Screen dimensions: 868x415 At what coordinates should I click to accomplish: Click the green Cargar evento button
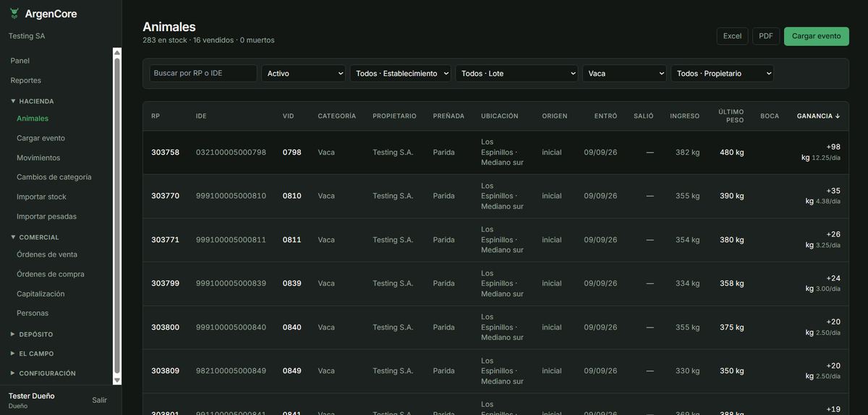pyautogui.click(x=816, y=36)
